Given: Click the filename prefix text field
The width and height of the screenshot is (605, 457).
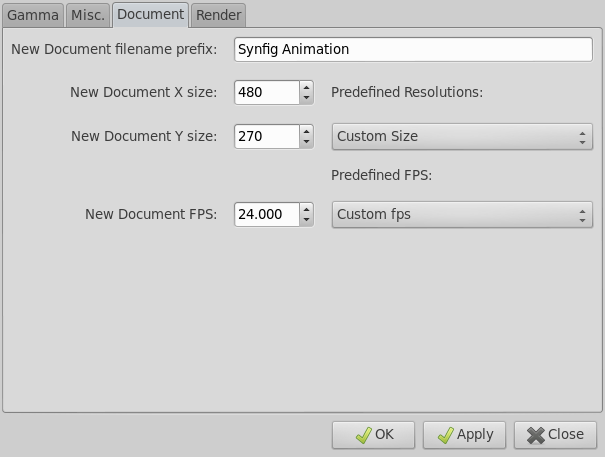Looking at the screenshot, I should [x=413, y=49].
